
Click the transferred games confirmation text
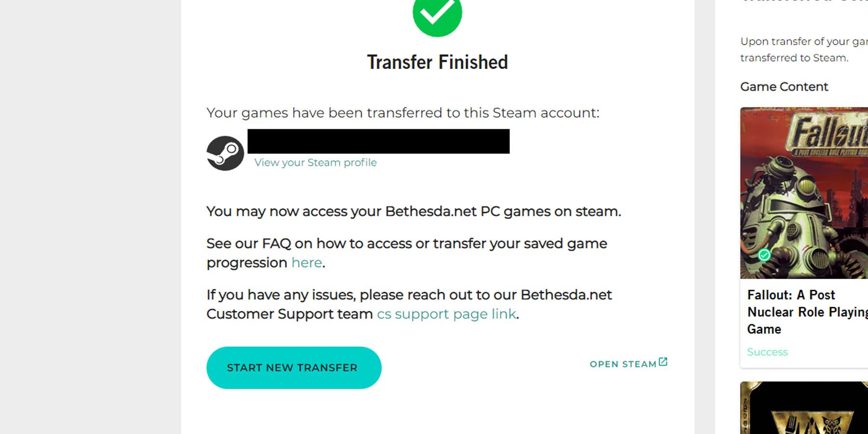click(x=402, y=113)
